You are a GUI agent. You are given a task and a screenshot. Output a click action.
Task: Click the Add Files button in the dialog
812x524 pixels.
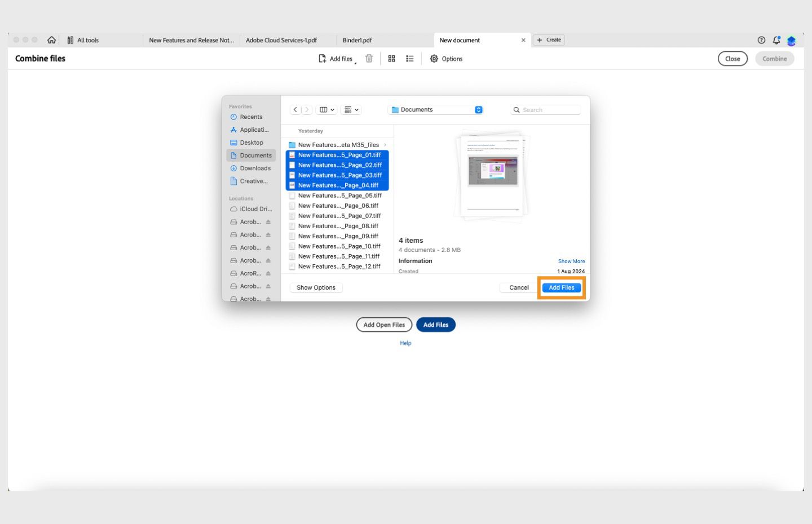click(561, 287)
